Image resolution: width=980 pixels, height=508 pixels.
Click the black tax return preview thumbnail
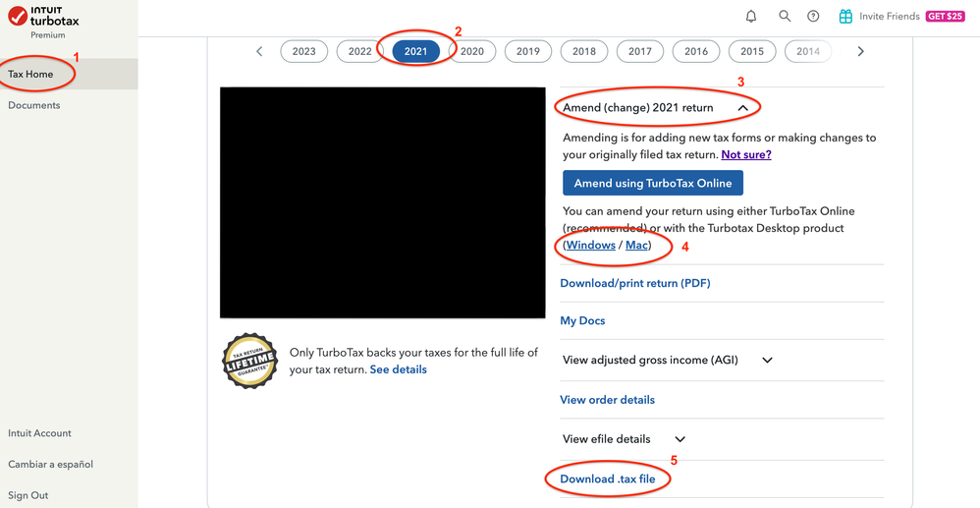click(x=382, y=202)
